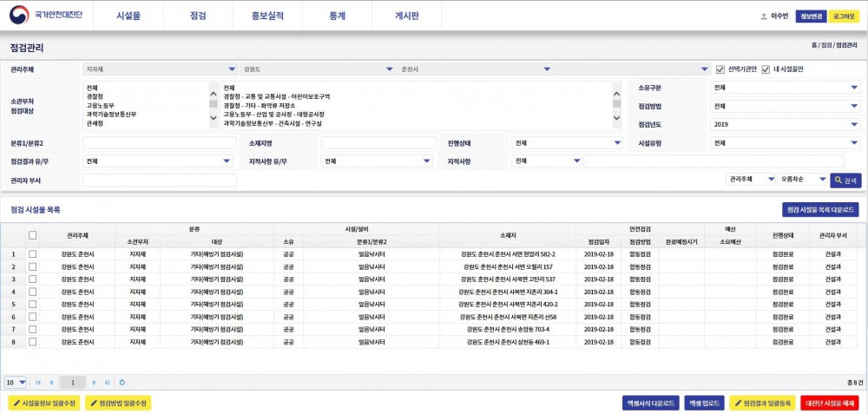The image size is (868, 414).
Task: Open page size dropdown showing 10
Action: click(x=16, y=383)
